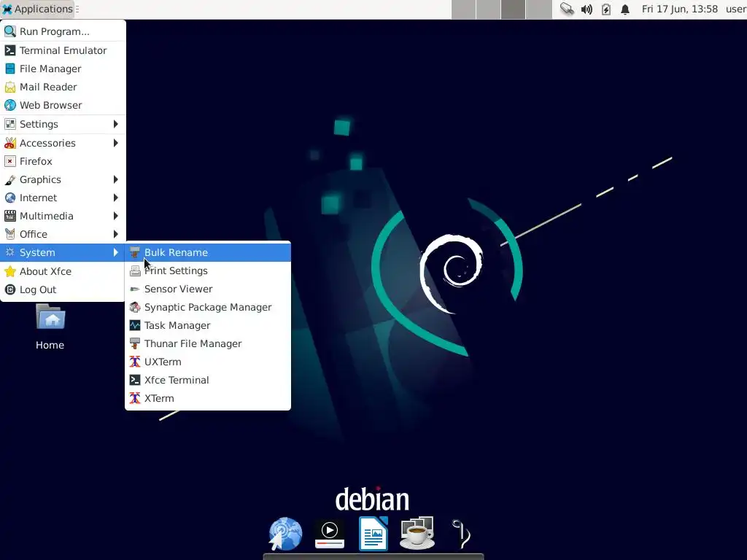747x560 pixels.
Task: Click the battery power tray icon
Action: point(606,9)
